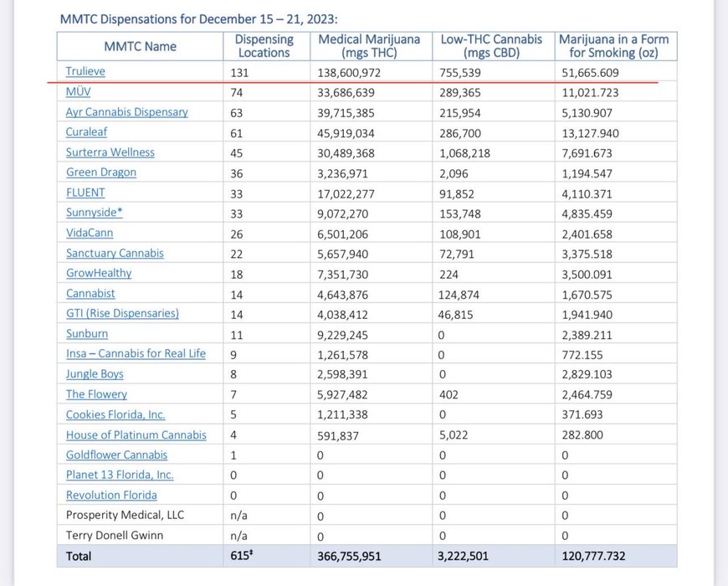Viewport: 728px width, 586px height.
Task: Select the Total row label
Action: point(79,557)
